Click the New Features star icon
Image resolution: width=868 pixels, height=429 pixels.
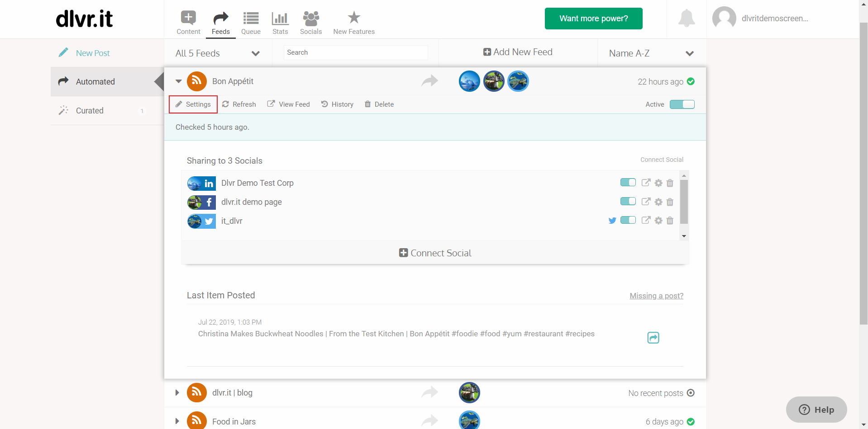tap(354, 18)
